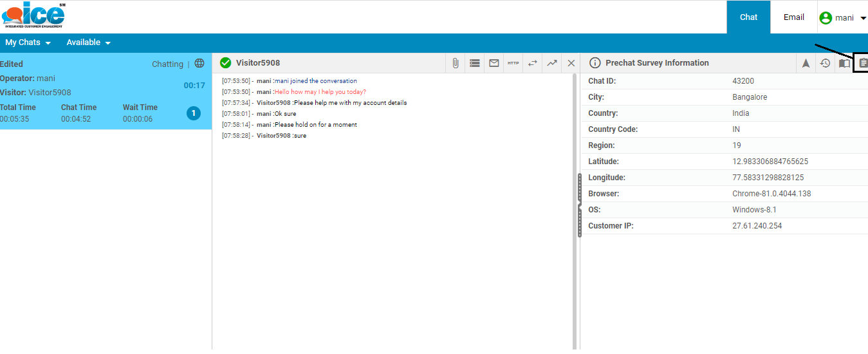The height and width of the screenshot is (354, 868).
Task: Click the HTTP push URL icon
Action: coord(513,63)
